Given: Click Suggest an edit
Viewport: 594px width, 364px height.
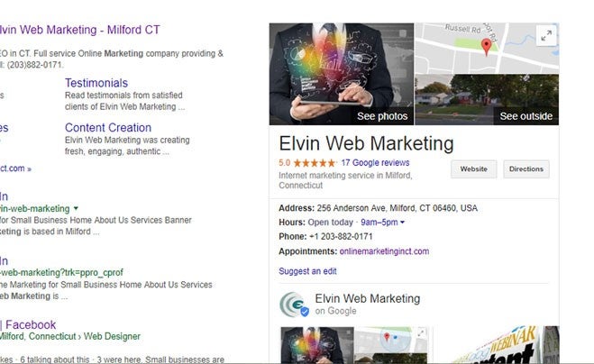Looking at the screenshot, I should pyautogui.click(x=307, y=271).
